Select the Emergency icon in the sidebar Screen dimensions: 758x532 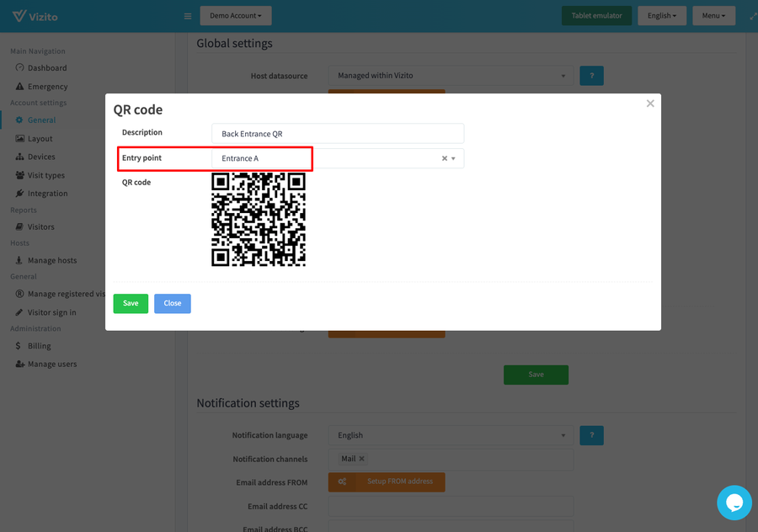[19, 86]
